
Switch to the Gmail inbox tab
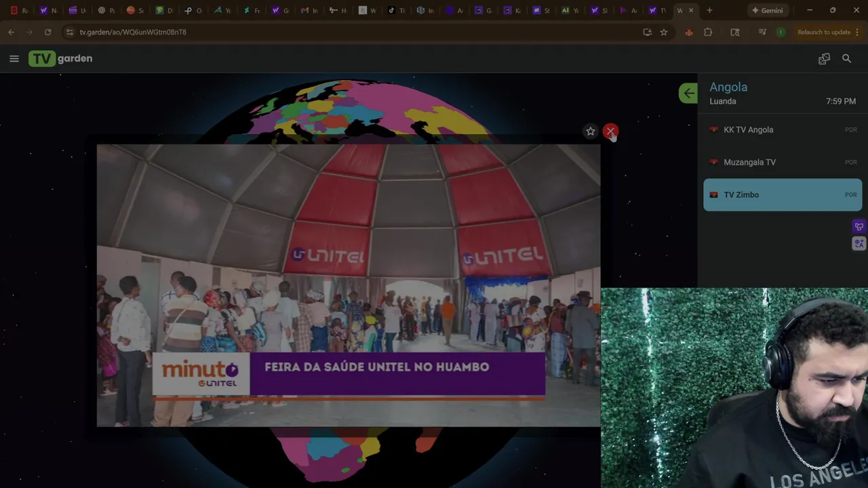pyautogui.click(x=309, y=10)
